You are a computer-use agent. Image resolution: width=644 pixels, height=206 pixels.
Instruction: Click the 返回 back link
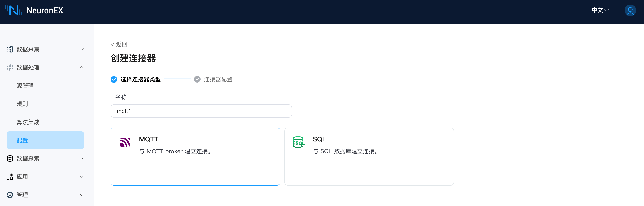(119, 44)
